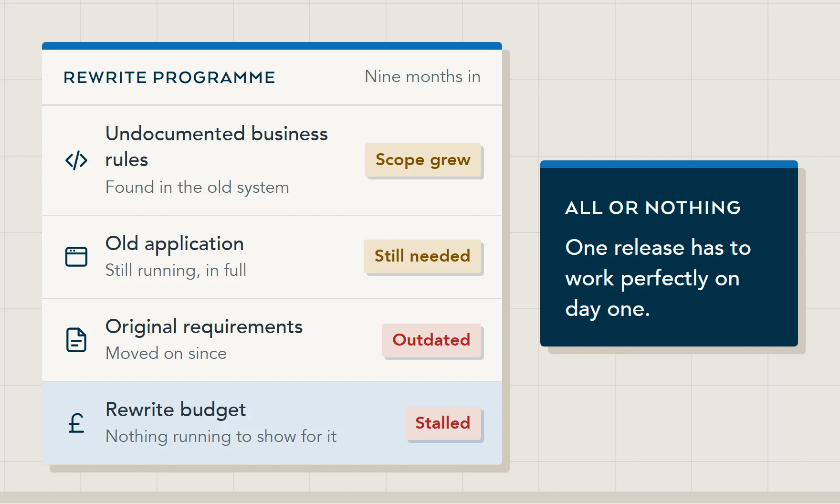This screenshot has width=840, height=504.
Task: Click the Still running, in full subtitle
Action: click(x=176, y=271)
